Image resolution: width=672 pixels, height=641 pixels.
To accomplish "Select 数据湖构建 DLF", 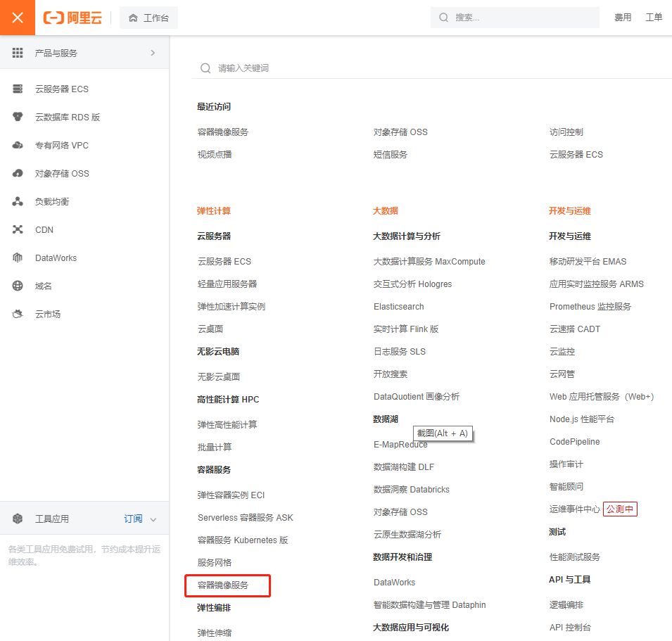I will (x=404, y=467).
